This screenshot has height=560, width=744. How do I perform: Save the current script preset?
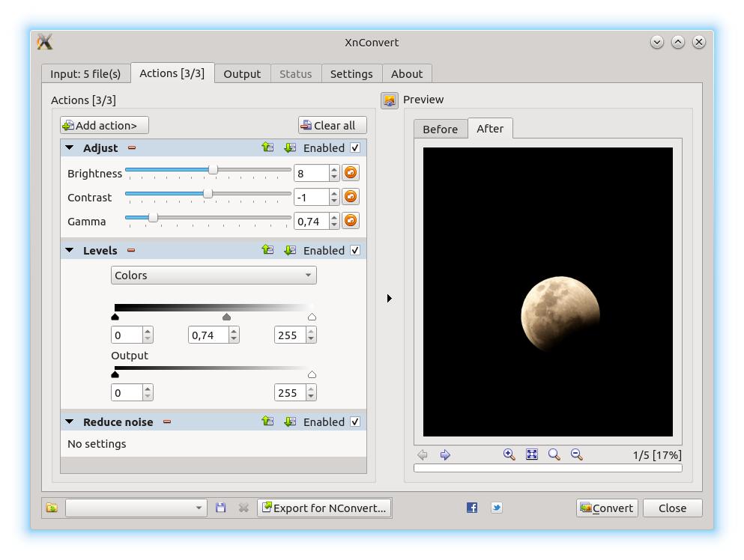[220, 508]
